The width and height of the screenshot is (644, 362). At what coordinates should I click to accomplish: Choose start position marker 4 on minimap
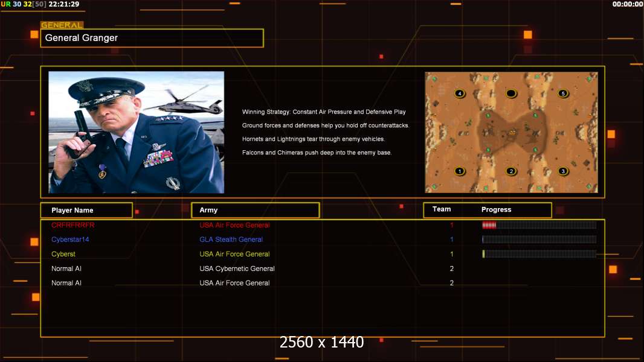[x=460, y=94]
